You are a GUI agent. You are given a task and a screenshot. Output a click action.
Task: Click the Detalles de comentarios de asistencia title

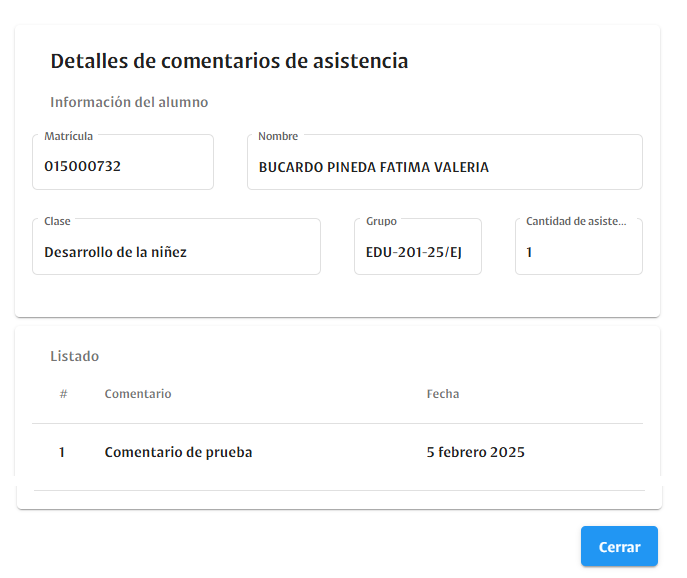[229, 61]
